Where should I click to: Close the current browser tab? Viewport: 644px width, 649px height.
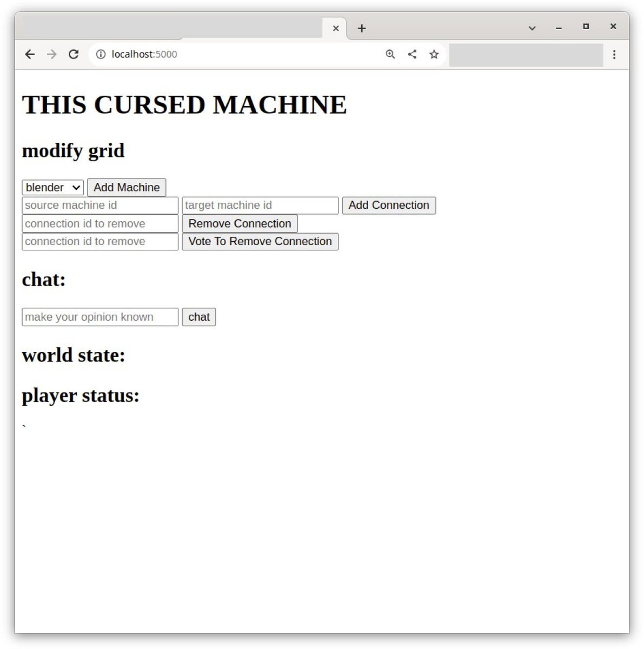coord(336,28)
